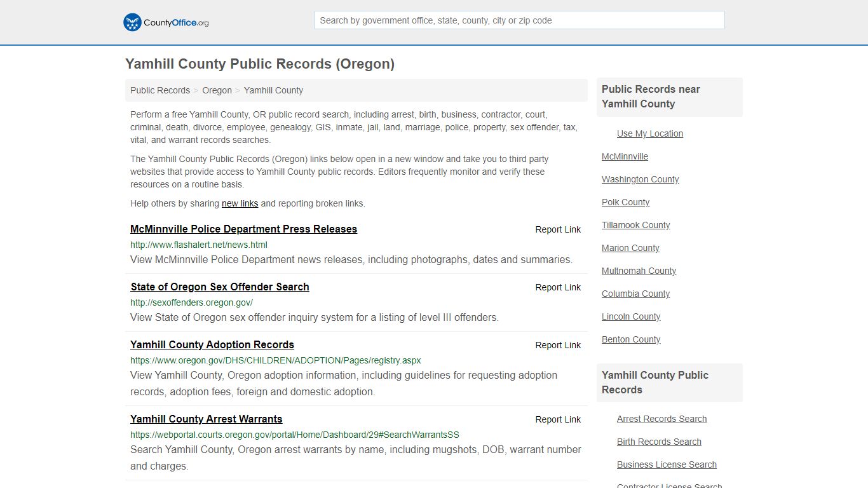Open the oregon.gov adoption registry URL
The width and height of the screenshot is (868, 488).
(275, 360)
